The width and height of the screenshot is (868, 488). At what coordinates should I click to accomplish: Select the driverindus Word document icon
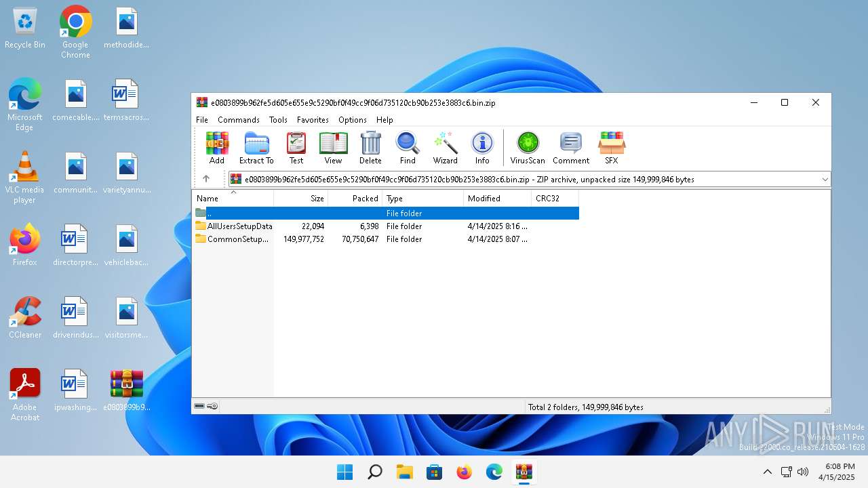pyautogui.click(x=75, y=318)
